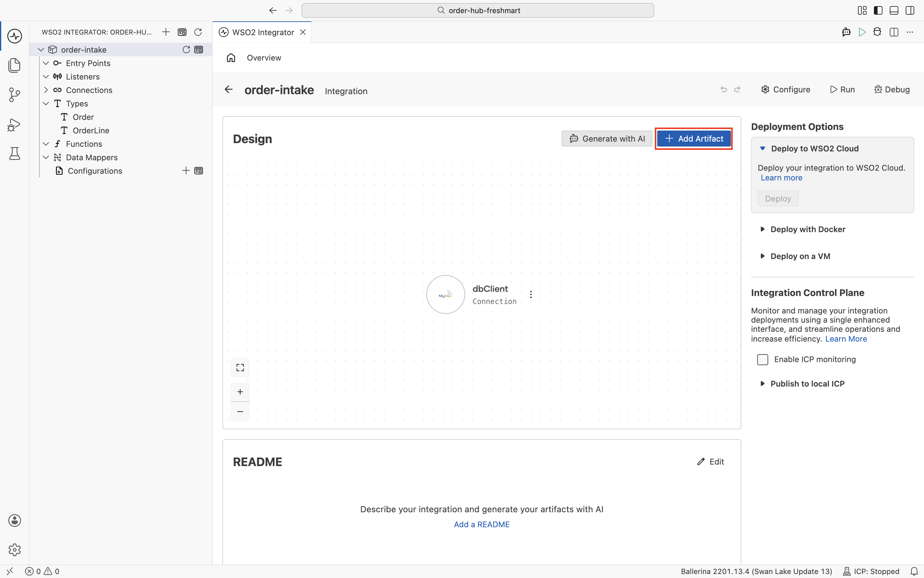This screenshot has height=578, width=924.
Task: Click Generate with AI button
Action: pos(607,139)
